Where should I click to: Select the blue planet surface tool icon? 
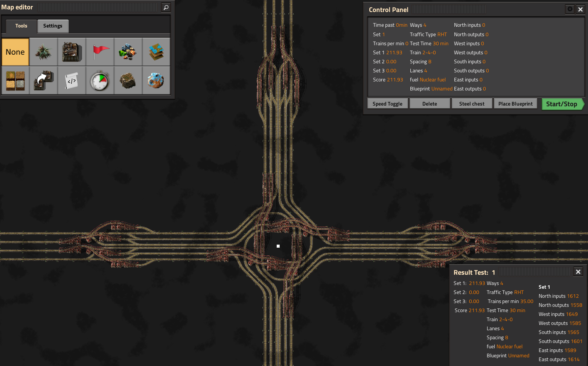click(x=156, y=80)
